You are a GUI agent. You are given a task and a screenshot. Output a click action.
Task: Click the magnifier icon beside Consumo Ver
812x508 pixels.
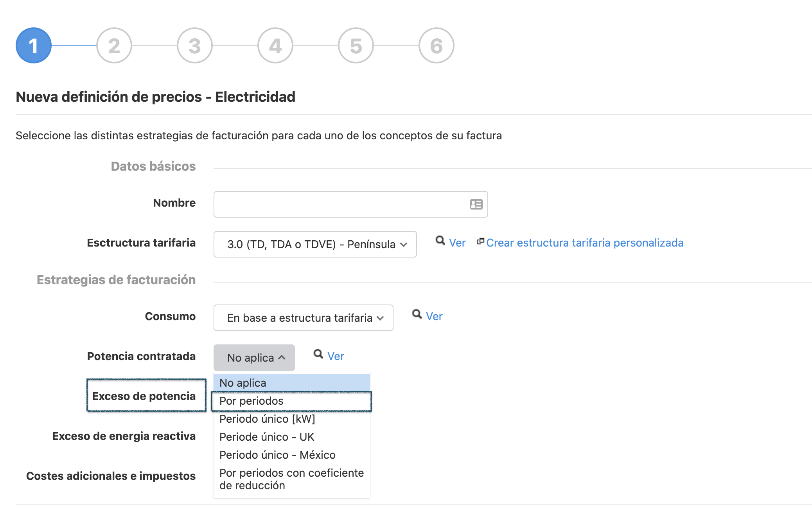(x=417, y=314)
